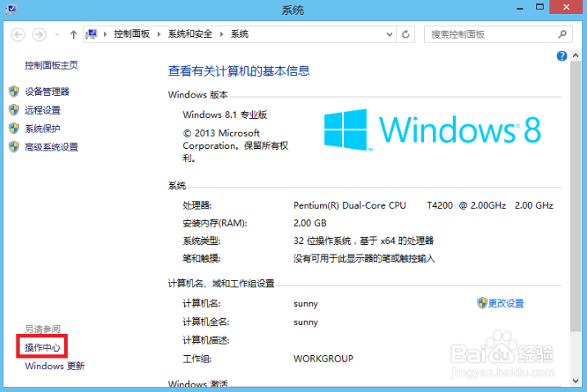Screen dimensions: 587x392
Task: Click the shield icon beside 远程设置
Action: coord(13,110)
